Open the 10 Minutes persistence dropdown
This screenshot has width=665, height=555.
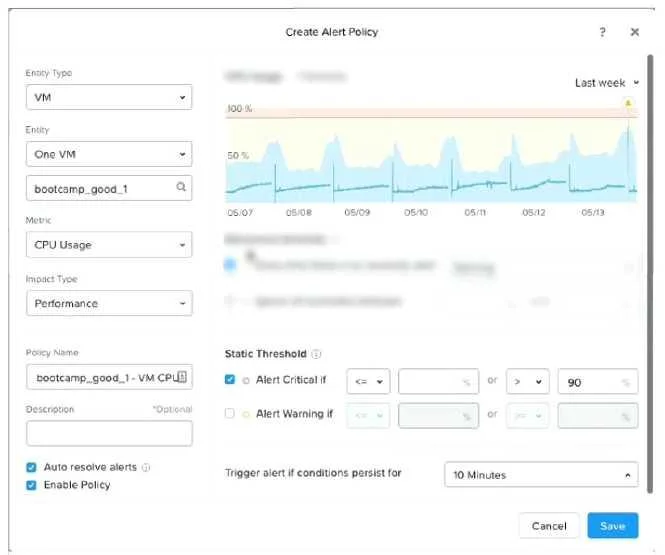[x=541, y=474]
